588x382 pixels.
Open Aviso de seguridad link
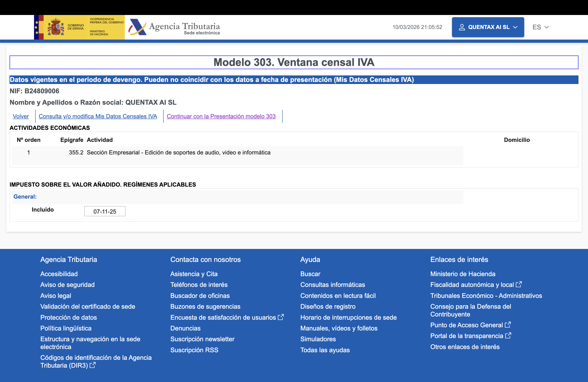[67, 285]
